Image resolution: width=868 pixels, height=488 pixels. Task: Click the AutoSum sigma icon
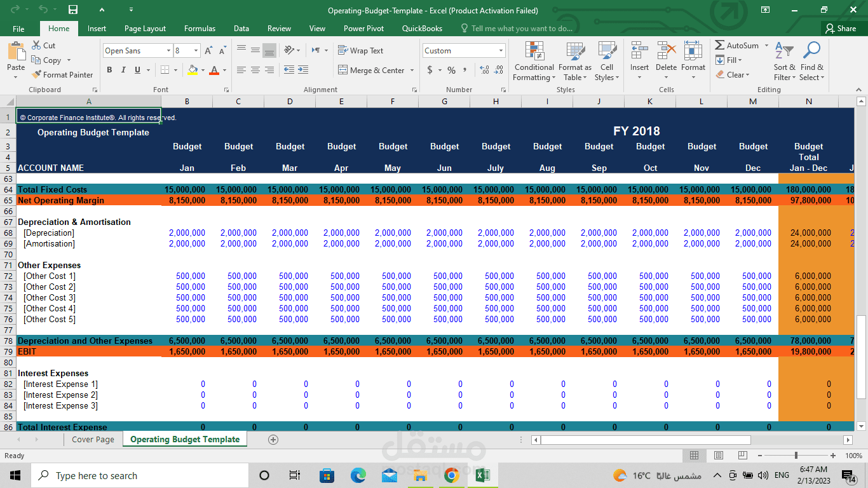point(720,46)
